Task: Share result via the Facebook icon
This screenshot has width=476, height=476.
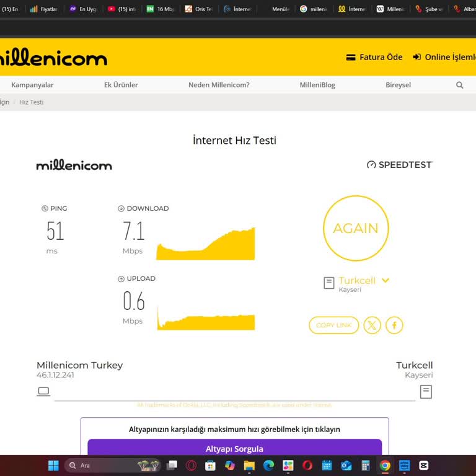Action: (394, 325)
